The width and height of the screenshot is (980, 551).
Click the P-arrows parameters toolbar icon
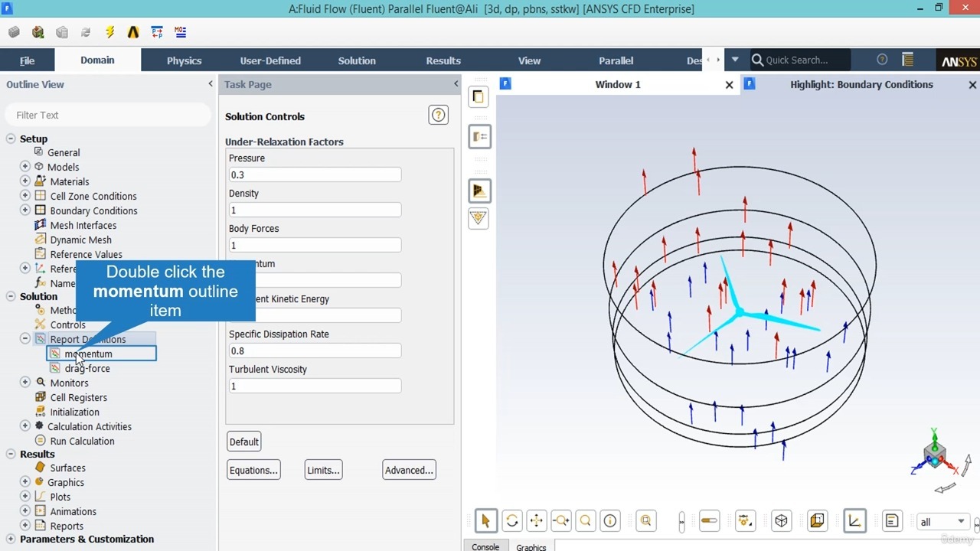point(157,32)
